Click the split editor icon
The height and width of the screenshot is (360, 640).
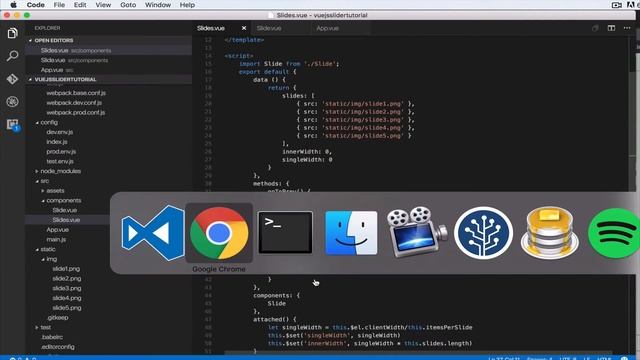coord(611,28)
